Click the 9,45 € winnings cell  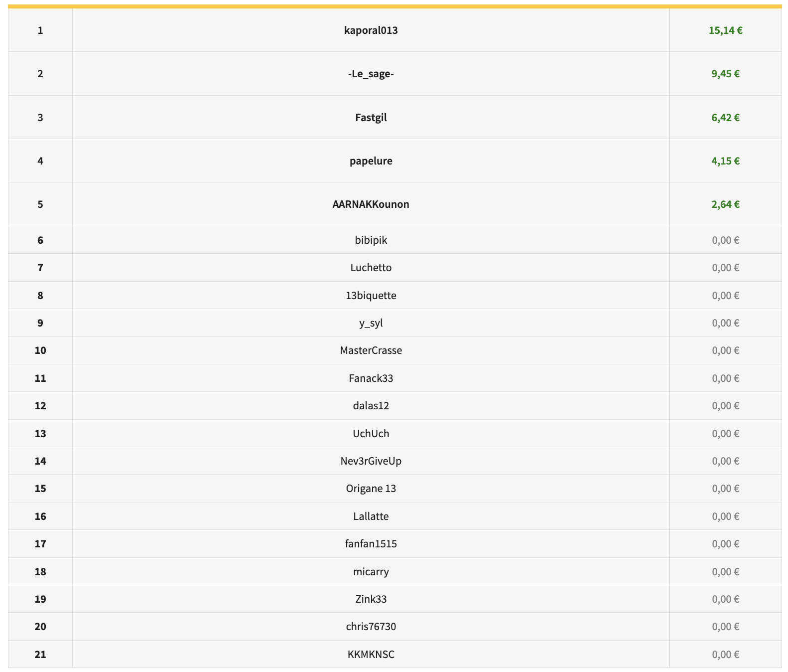725,74
